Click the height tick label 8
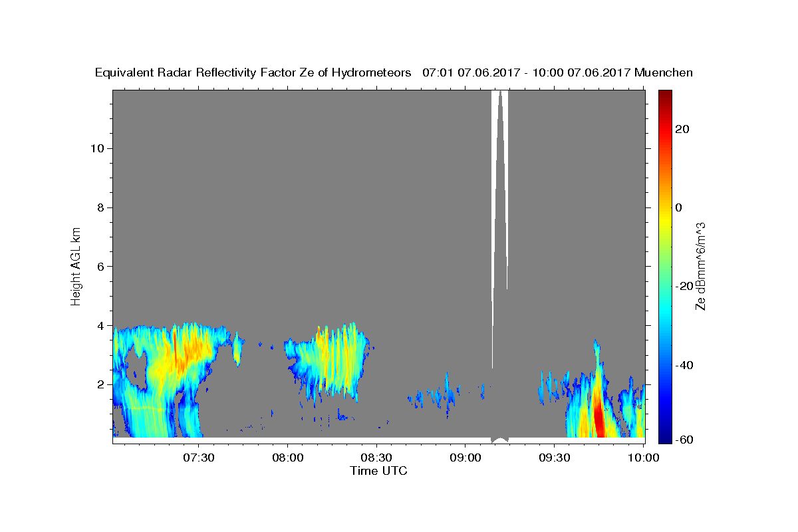 coord(100,207)
